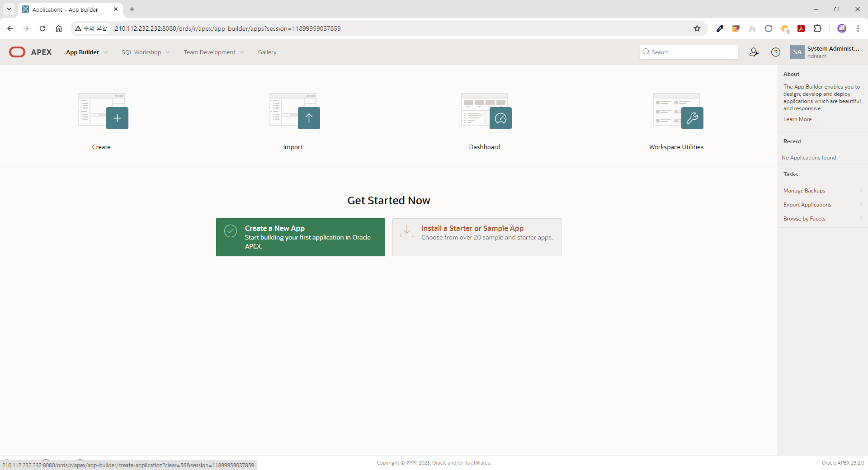This screenshot has width=868, height=470.
Task: Click the browser Forward arrow
Action: [x=26, y=28]
